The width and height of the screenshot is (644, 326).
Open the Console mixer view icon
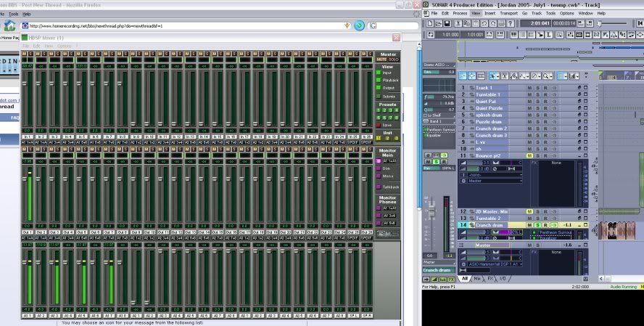click(570, 35)
